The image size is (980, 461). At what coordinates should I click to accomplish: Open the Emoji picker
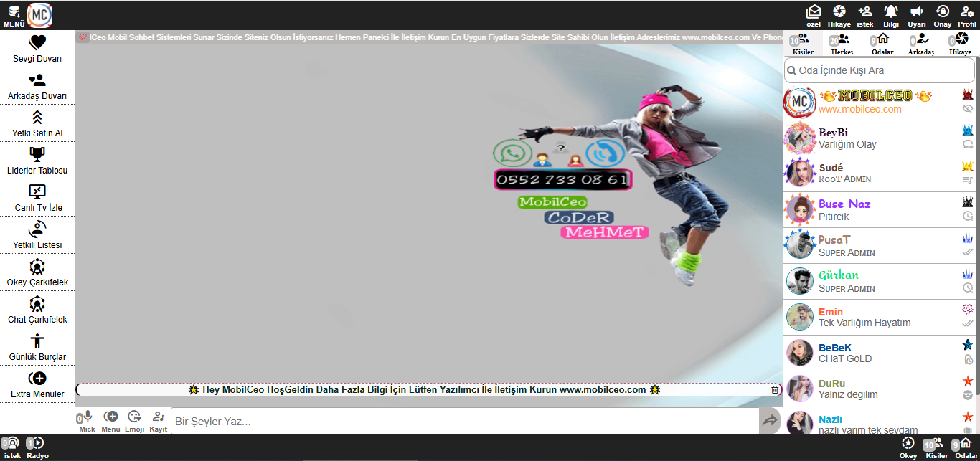[x=134, y=421]
